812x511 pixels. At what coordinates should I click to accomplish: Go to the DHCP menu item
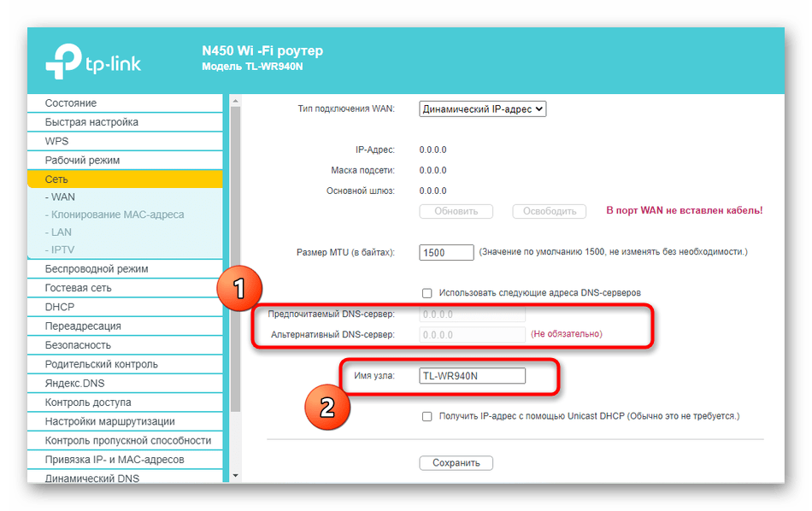tap(125, 308)
